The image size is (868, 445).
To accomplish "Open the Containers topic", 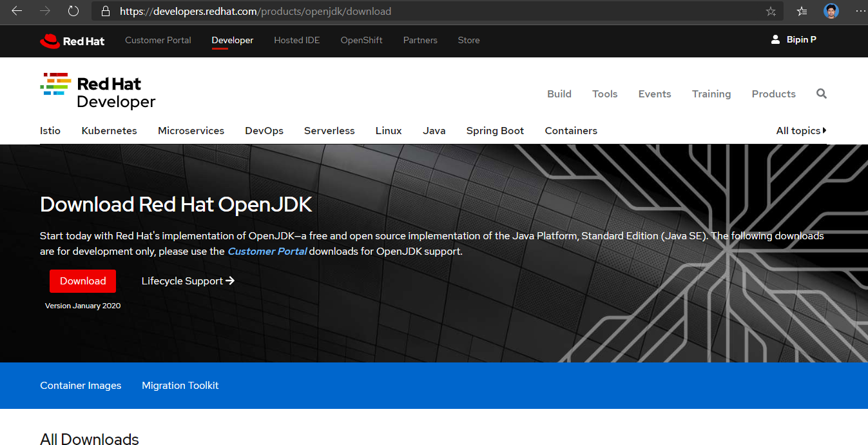I will coord(571,130).
